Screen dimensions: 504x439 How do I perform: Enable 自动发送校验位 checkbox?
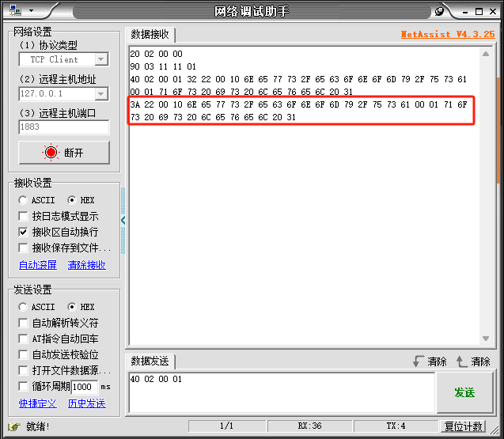point(23,354)
